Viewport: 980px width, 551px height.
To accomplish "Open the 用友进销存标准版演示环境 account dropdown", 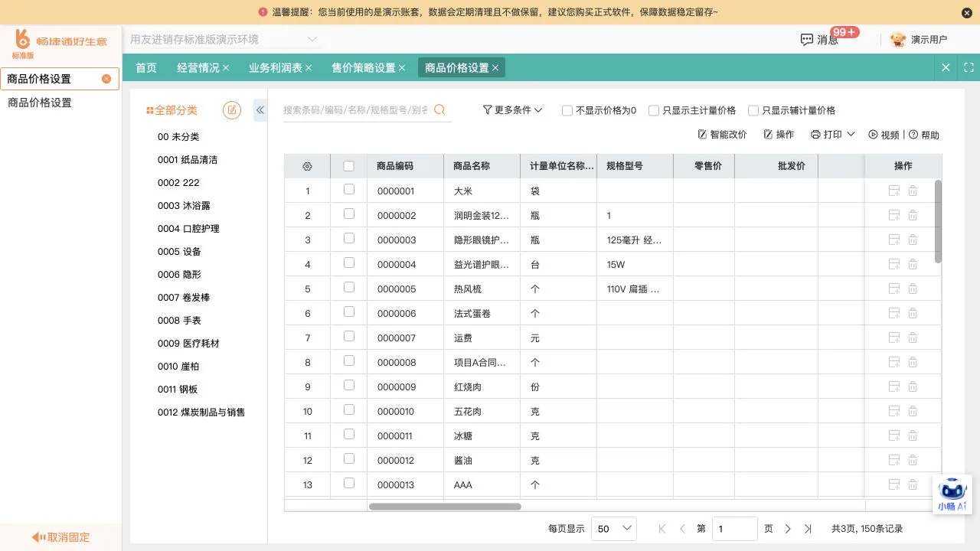I will 224,39.
